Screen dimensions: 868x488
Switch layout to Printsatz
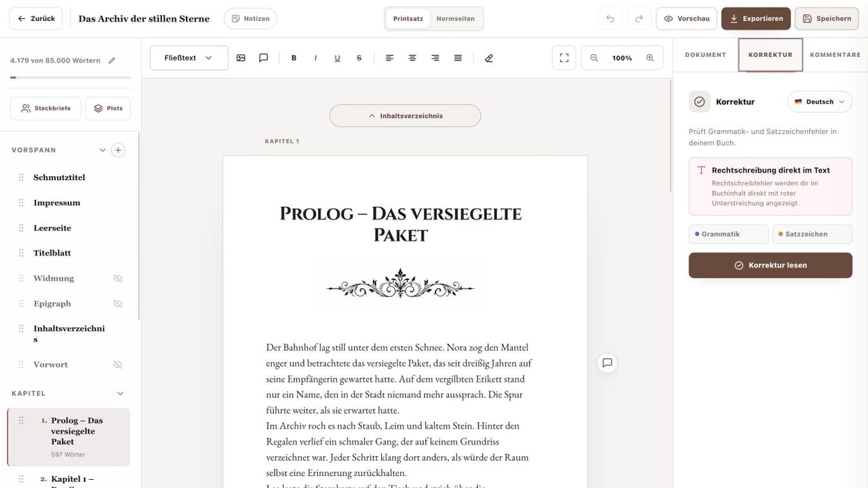click(x=408, y=18)
